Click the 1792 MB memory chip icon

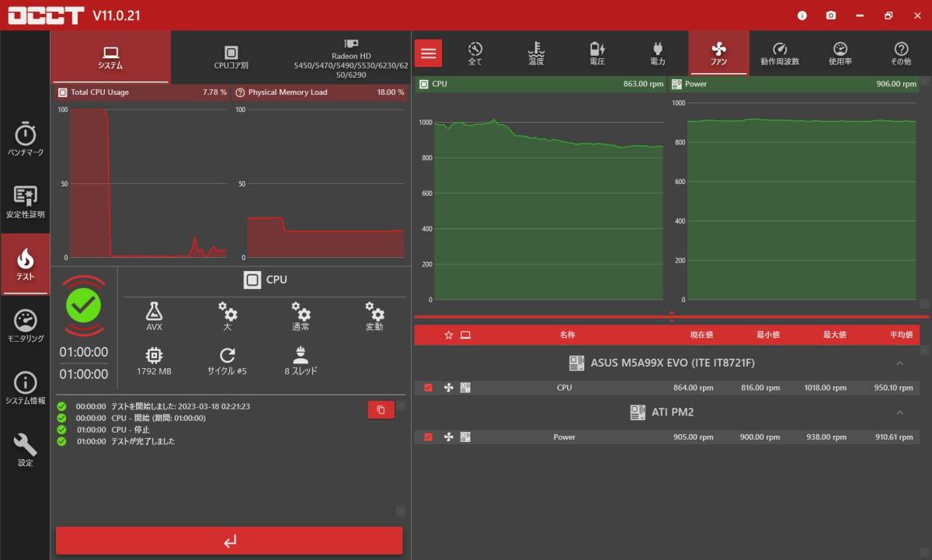click(154, 356)
